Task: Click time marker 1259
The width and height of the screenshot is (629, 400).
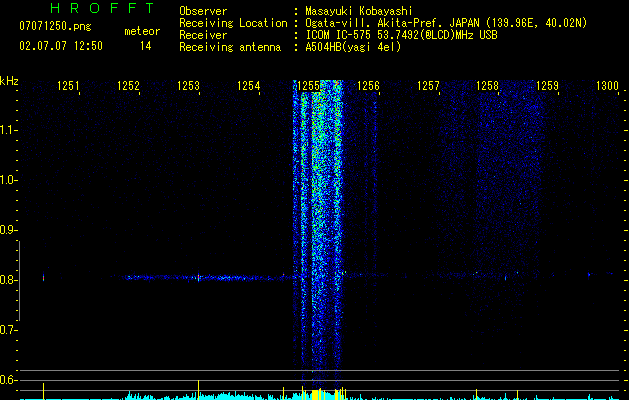Action: pyautogui.click(x=548, y=86)
